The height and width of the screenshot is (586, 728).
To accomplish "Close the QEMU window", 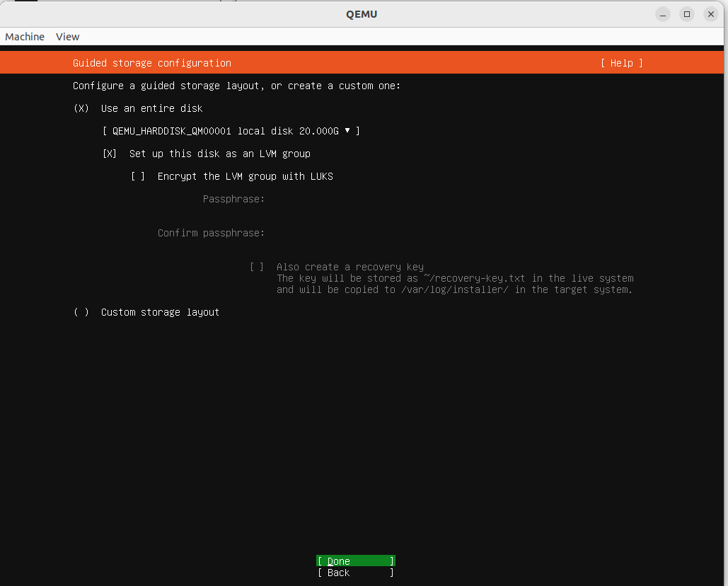I will tap(710, 13).
